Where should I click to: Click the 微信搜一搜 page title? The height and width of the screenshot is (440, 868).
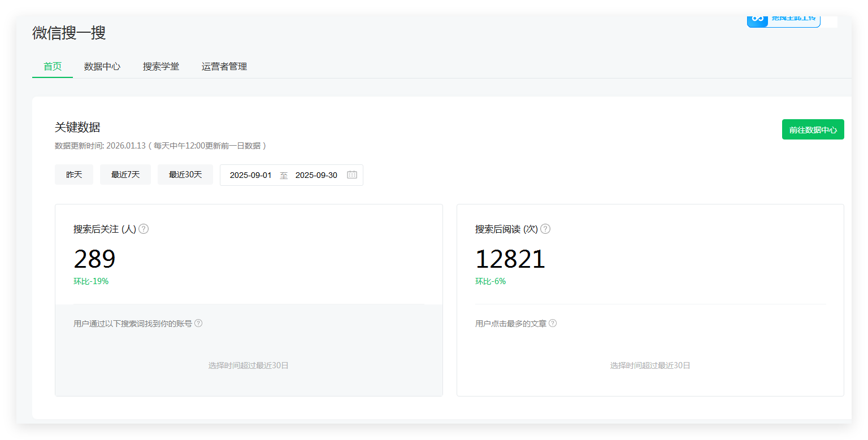click(69, 33)
